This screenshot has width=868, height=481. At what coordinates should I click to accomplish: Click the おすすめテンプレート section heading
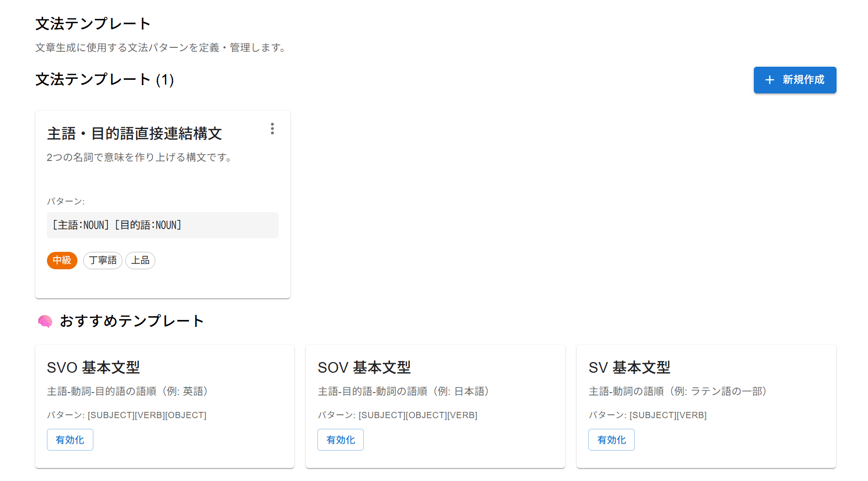coord(132,321)
